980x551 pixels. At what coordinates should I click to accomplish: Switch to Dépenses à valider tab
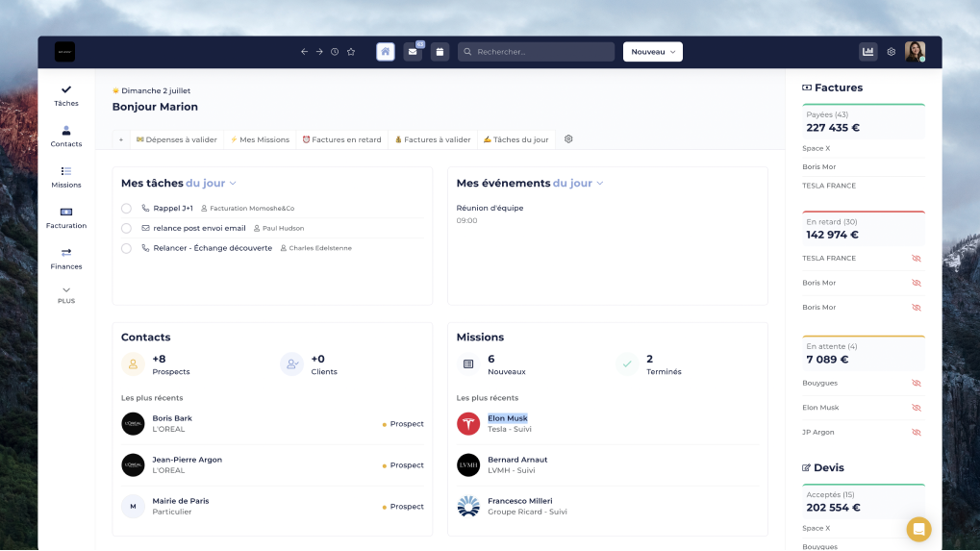click(177, 140)
